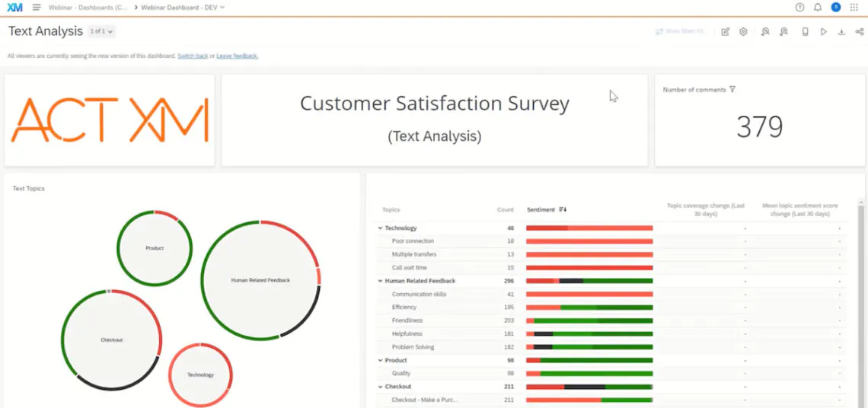The height and width of the screenshot is (408, 868).
Task: Select the 'Efficiency' topic row
Action: coord(611,308)
